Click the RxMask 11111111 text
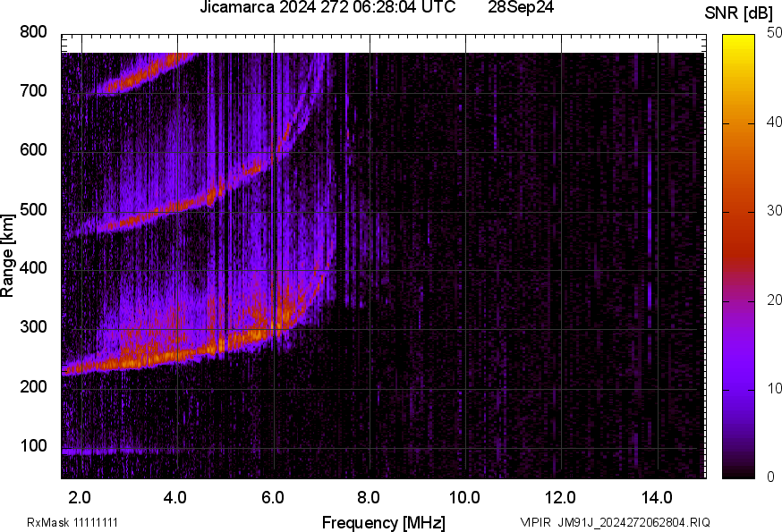 72,522
